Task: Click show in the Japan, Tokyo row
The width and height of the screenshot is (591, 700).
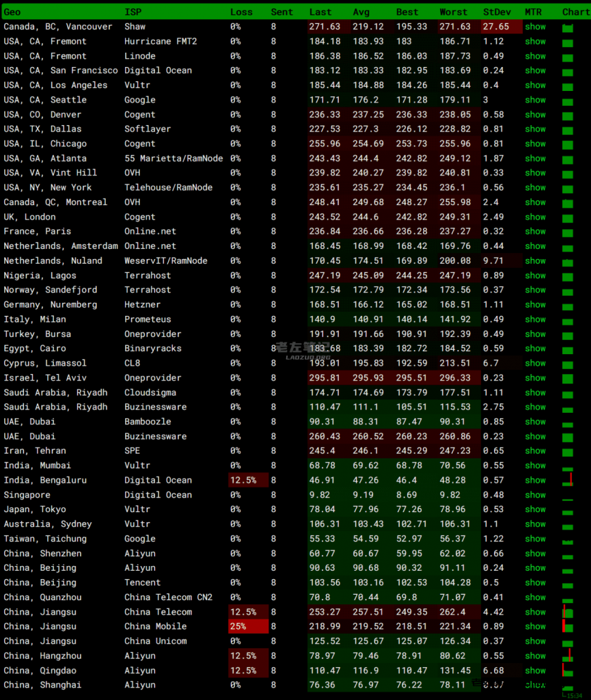Action: point(535,509)
